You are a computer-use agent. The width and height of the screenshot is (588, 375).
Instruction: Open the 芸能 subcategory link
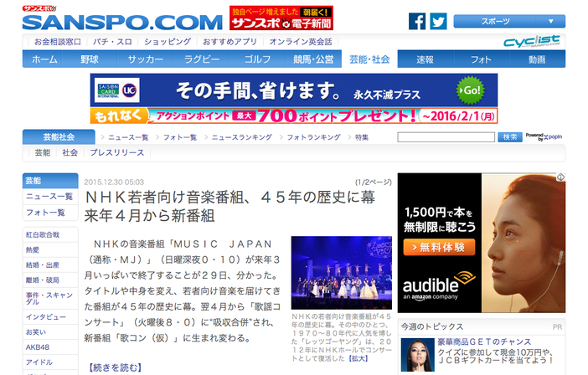[x=43, y=153]
